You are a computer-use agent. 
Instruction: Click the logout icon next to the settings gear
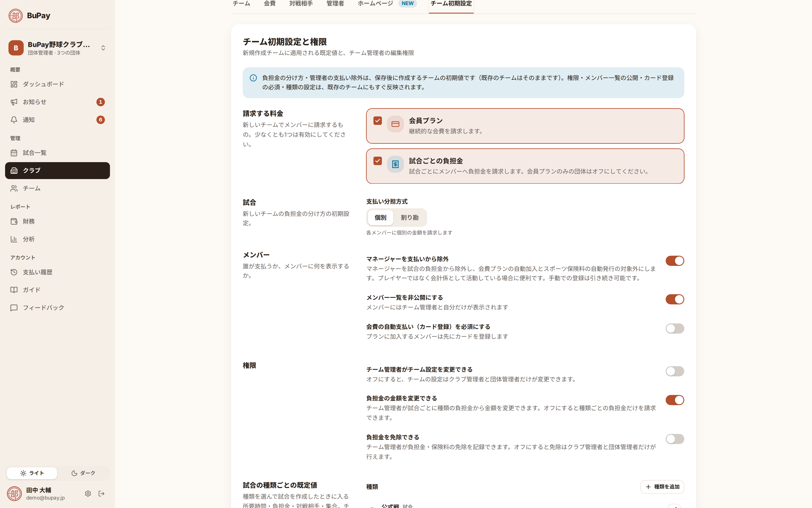click(x=101, y=494)
